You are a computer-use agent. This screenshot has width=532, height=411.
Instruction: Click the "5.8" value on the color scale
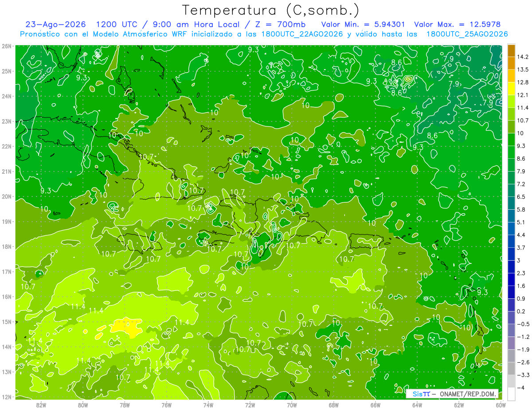click(521, 209)
